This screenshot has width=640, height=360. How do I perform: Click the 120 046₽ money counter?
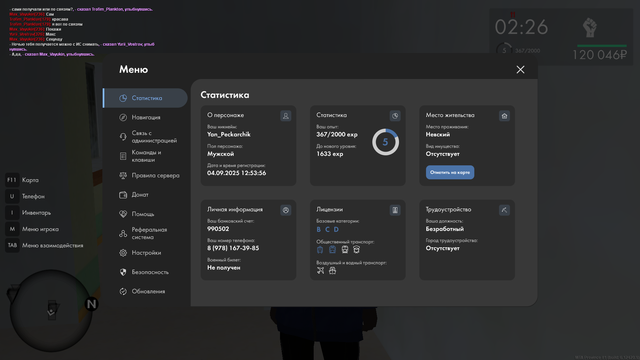click(x=600, y=55)
